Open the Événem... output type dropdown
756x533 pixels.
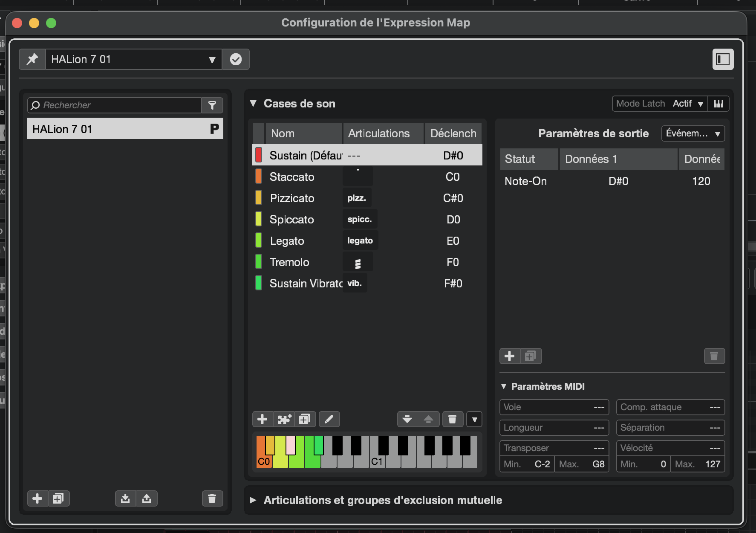coord(693,133)
